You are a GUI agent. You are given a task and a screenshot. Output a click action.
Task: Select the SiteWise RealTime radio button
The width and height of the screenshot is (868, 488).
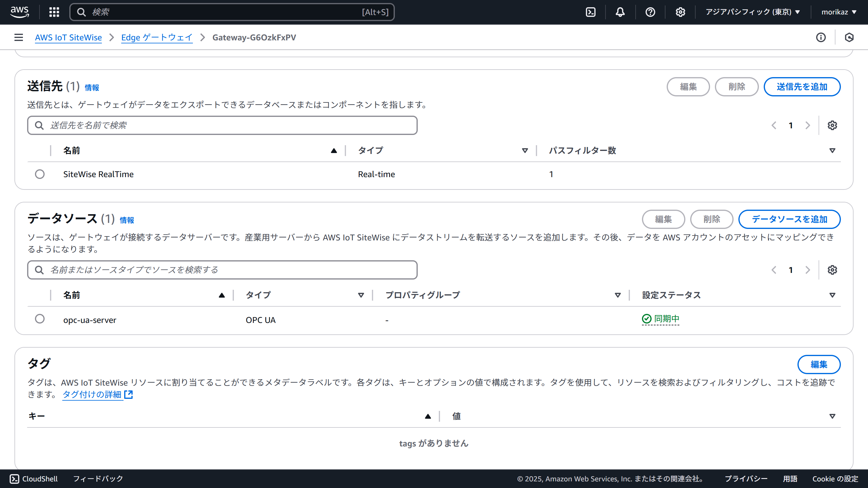pos(40,174)
